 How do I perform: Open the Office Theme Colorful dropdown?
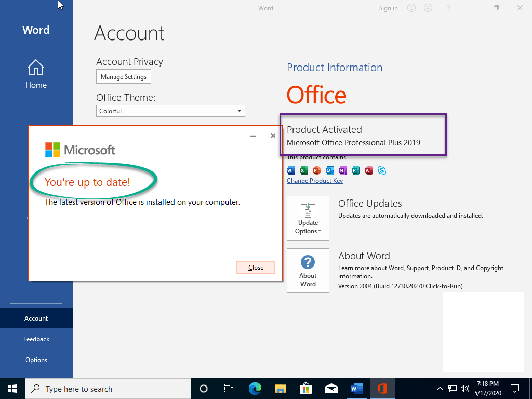[170, 111]
